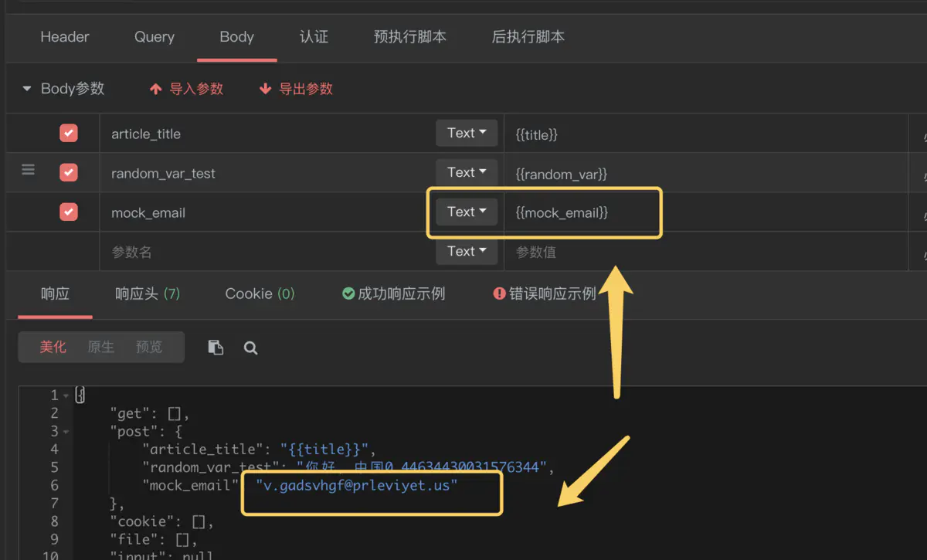927x560 pixels.
Task: Click the mock_email parameter name field
Action: (267, 212)
